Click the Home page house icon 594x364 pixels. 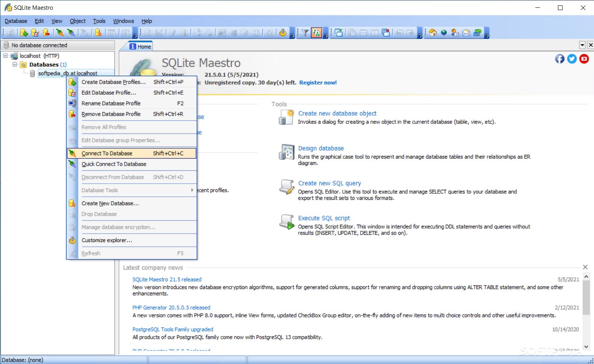[x=432, y=33]
